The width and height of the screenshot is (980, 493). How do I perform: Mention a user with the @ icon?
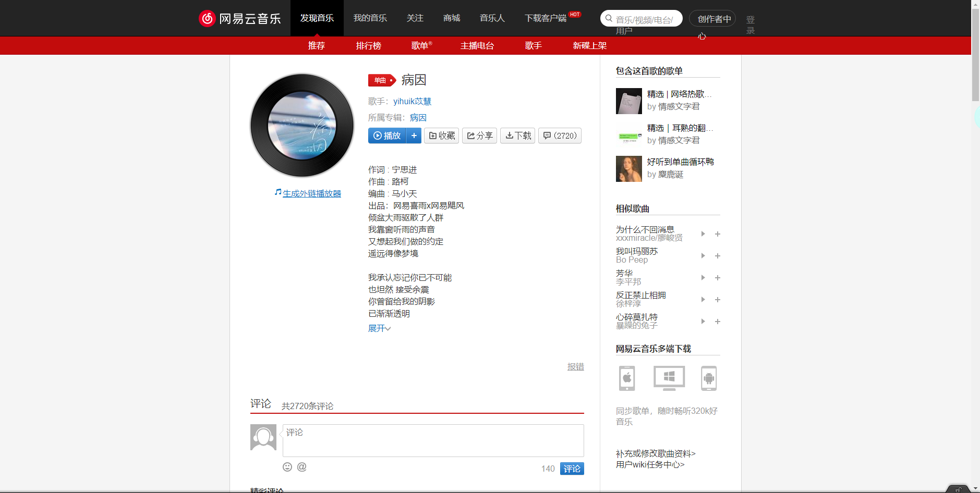coord(301,467)
